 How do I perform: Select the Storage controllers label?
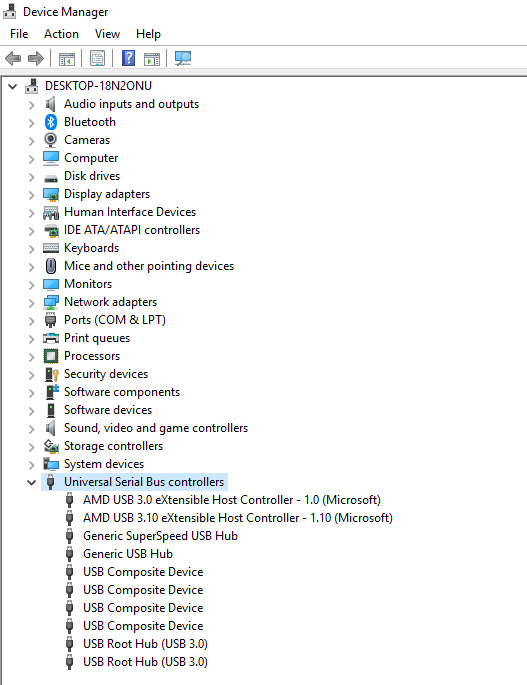[x=113, y=446]
